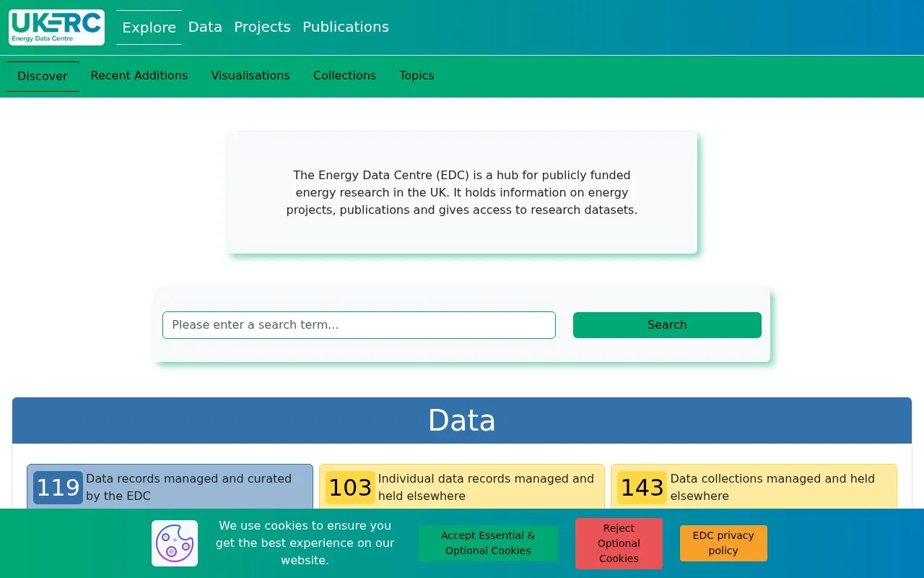Open the Collections tab
The image size is (924, 578).
[x=344, y=75]
